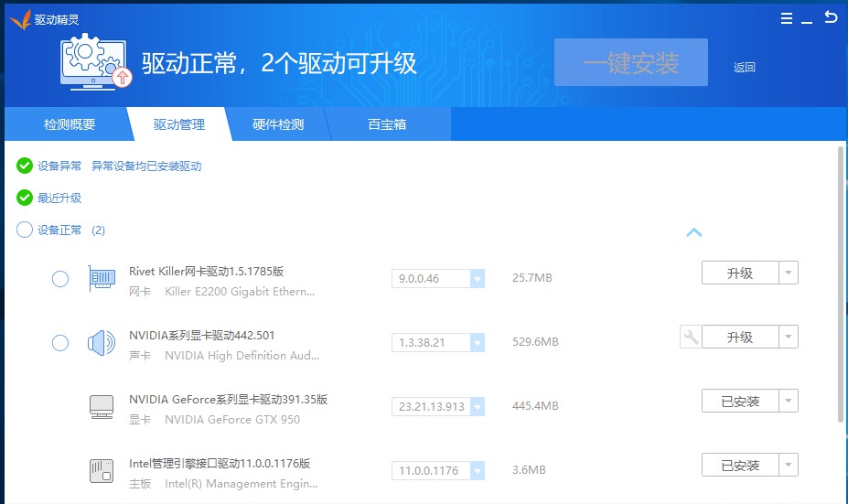
Task: Expand arrow beside NVIDIA audio 升级 button
Action: coord(789,337)
